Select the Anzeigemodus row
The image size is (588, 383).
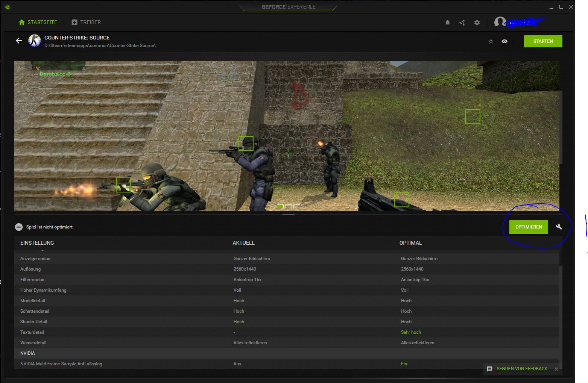click(x=287, y=259)
